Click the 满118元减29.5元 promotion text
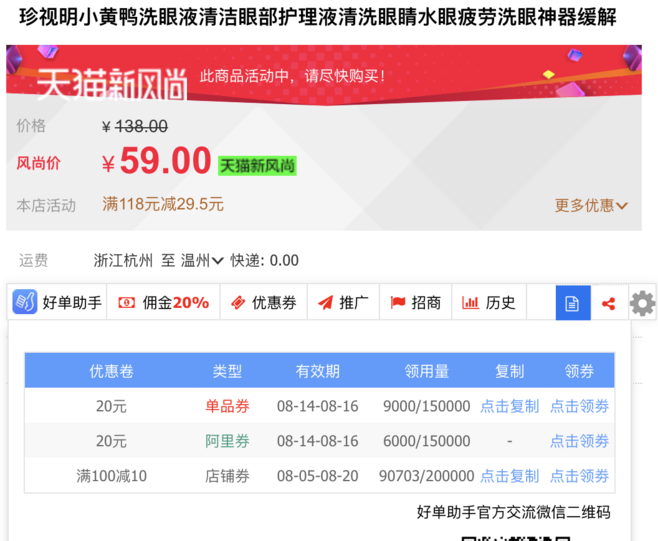This screenshot has width=658, height=541. [163, 204]
